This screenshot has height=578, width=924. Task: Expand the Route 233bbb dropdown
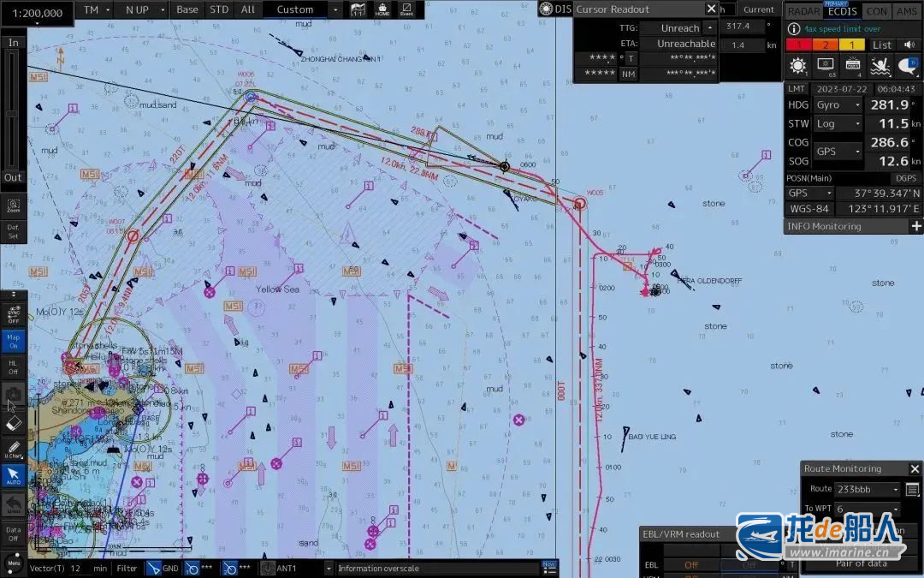tap(866, 490)
